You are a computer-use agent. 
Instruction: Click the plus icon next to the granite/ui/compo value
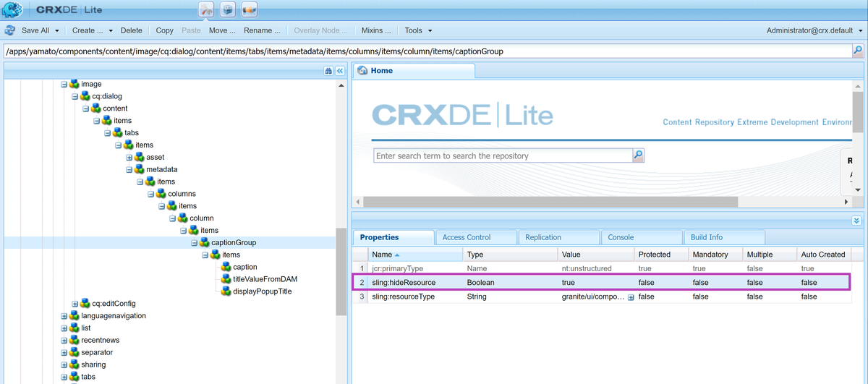[631, 297]
